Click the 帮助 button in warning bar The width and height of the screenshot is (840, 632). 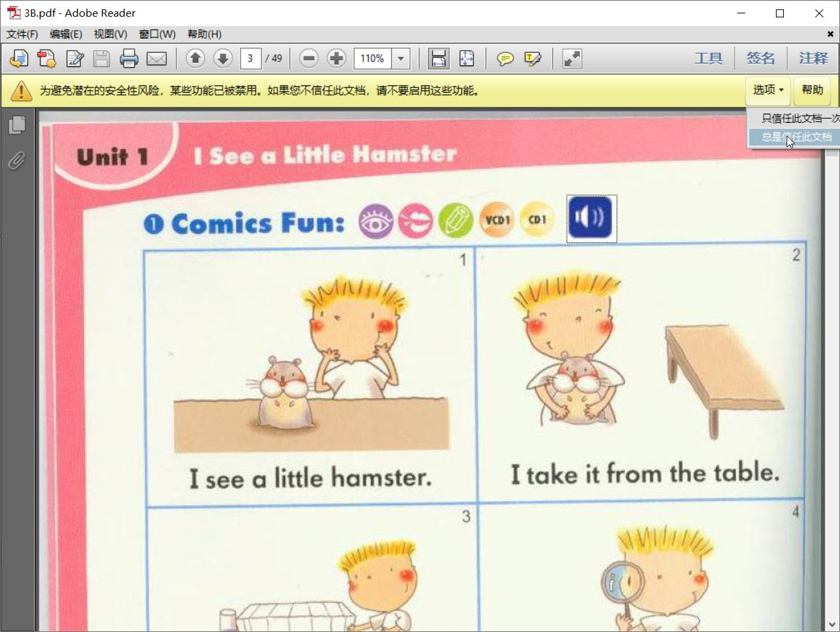pos(812,90)
